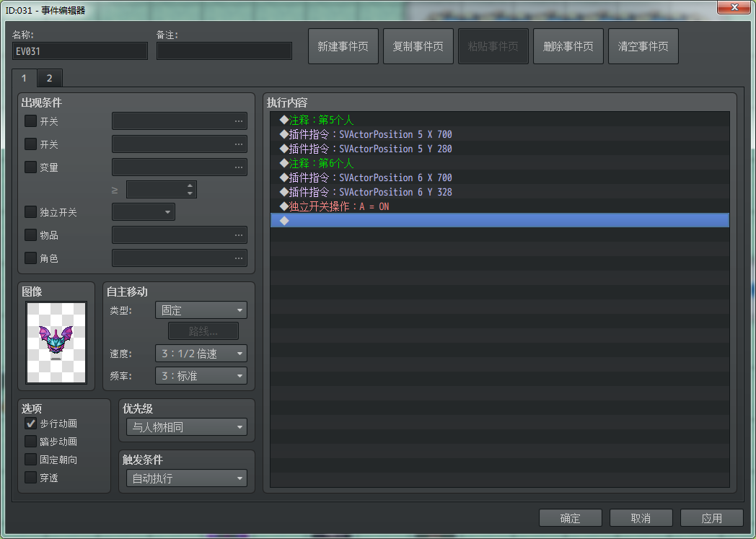The height and width of the screenshot is (539, 756).
Task: Click the 删除事件页 button
Action: point(568,46)
